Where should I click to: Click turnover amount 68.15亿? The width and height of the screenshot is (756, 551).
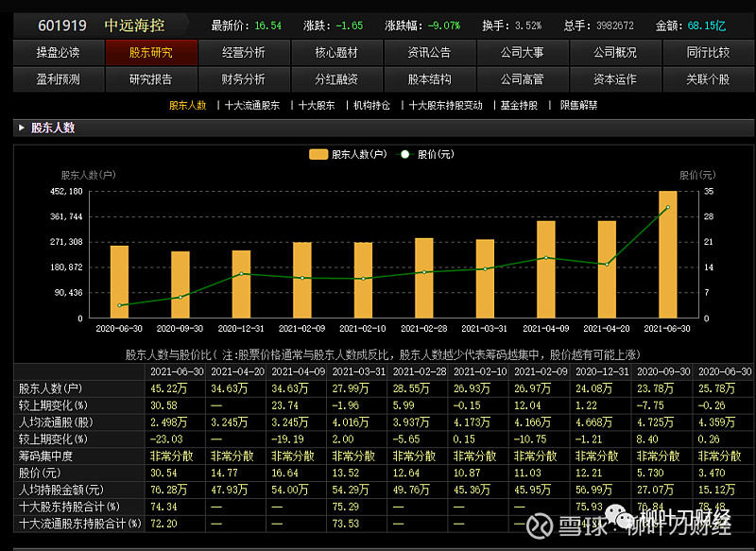tap(706, 26)
